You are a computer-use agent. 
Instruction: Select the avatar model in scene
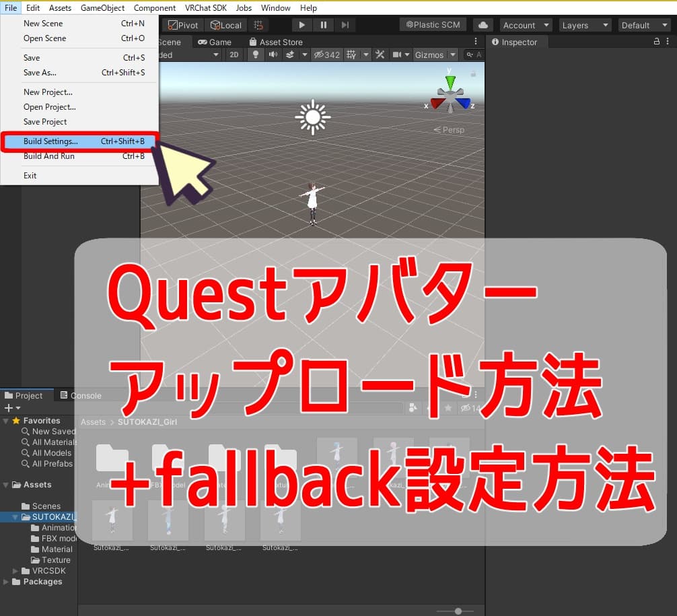point(313,203)
